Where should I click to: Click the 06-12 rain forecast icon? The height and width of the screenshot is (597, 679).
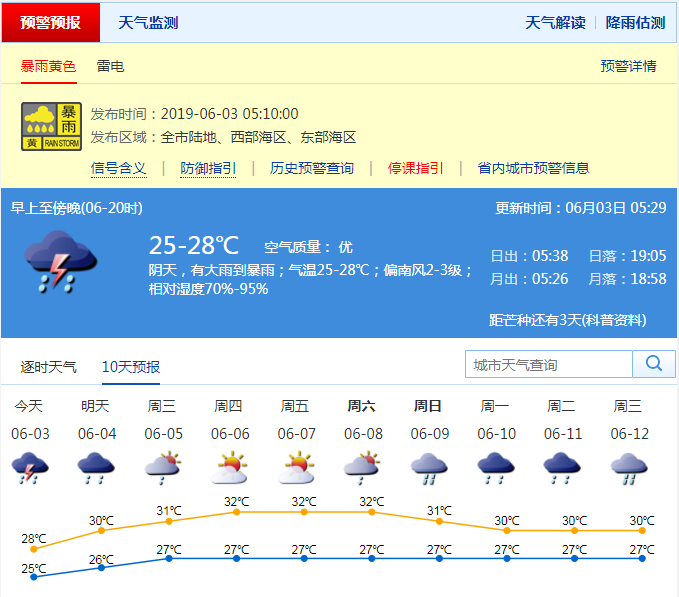click(x=629, y=466)
